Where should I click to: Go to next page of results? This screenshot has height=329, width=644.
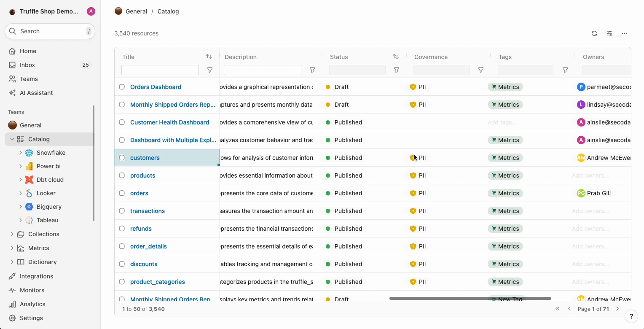pyautogui.click(x=617, y=309)
